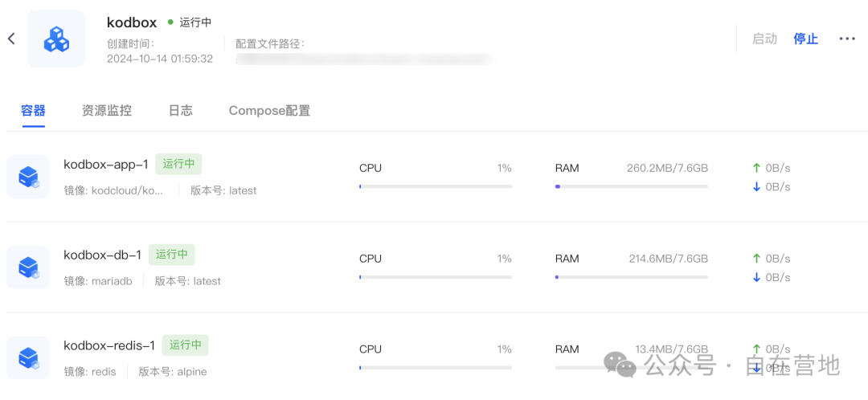Click upload arrow for kodbox-app-1
868x400 pixels.
pyautogui.click(x=756, y=168)
